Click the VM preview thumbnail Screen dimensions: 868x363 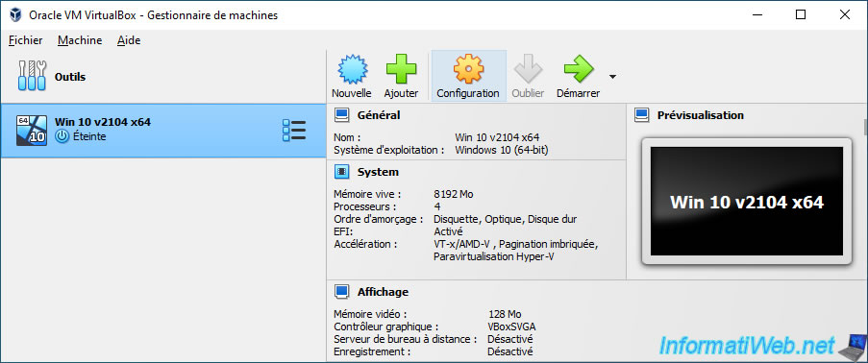click(747, 202)
